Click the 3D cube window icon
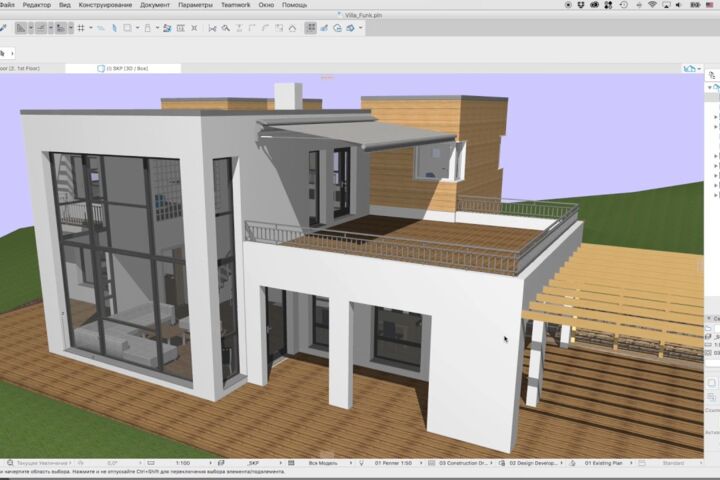The height and width of the screenshot is (480, 720). click(350, 28)
